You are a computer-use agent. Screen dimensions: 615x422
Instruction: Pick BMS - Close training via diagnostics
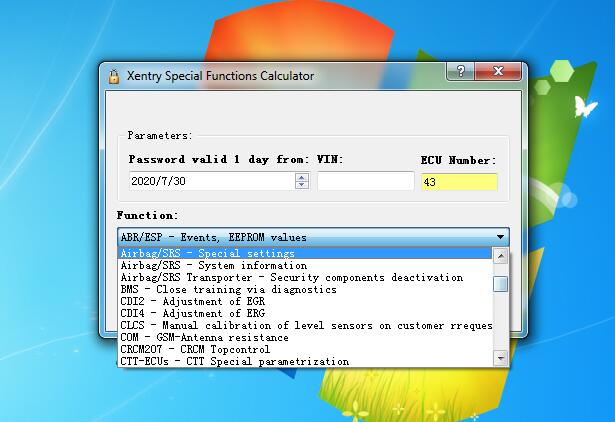(305, 289)
